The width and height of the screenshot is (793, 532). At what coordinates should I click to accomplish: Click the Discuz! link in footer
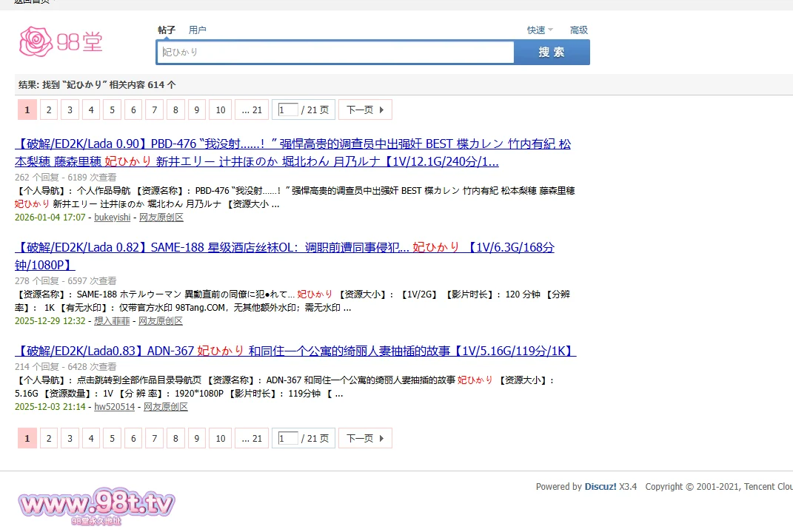600,487
